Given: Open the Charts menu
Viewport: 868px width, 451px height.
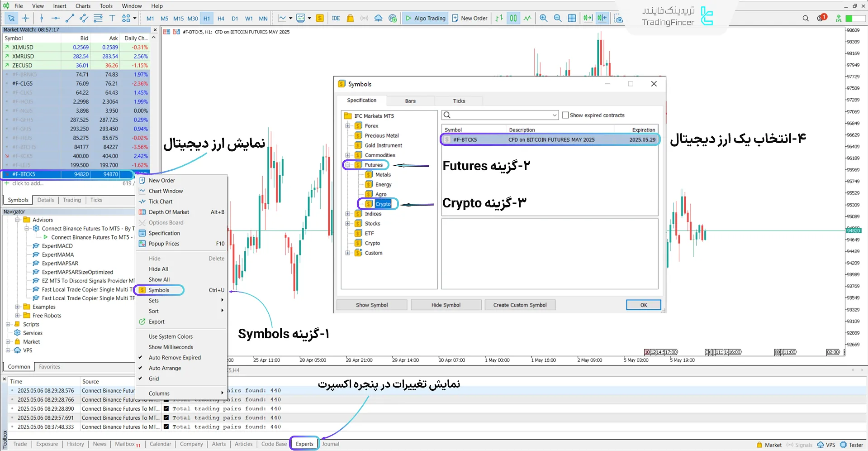Looking at the screenshot, I should pos(83,6).
